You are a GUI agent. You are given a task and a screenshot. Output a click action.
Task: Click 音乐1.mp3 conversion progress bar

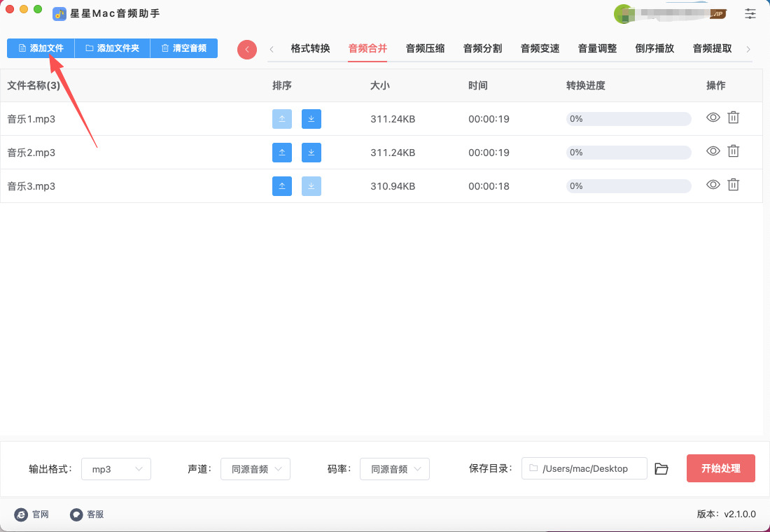pos(628,119)
